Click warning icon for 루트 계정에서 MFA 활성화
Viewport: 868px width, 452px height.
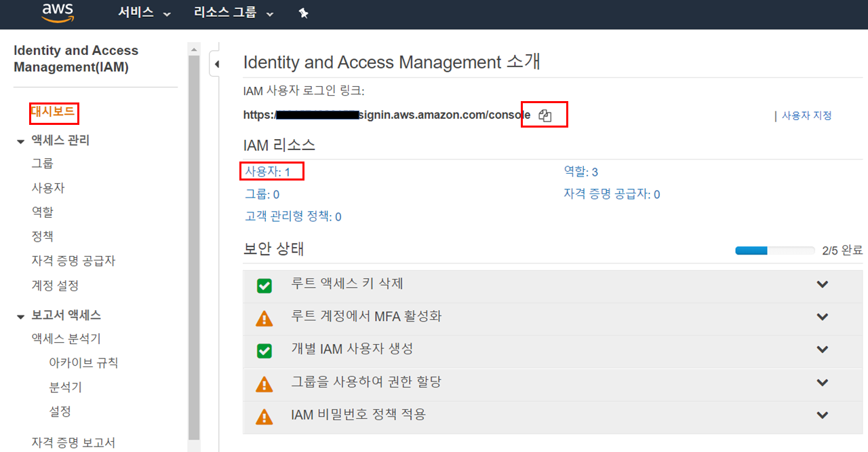coord(264,318)
